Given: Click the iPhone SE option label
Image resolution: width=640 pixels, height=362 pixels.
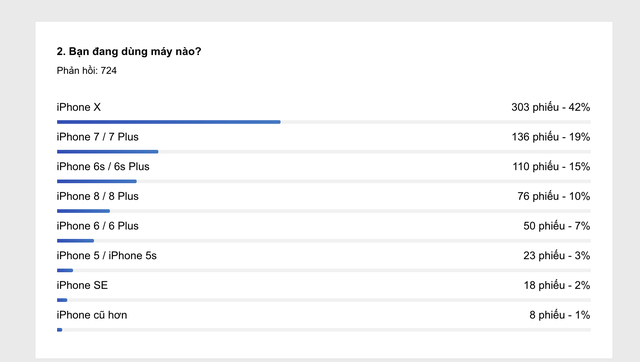Looking at the screenshot, I should point(82,285).
